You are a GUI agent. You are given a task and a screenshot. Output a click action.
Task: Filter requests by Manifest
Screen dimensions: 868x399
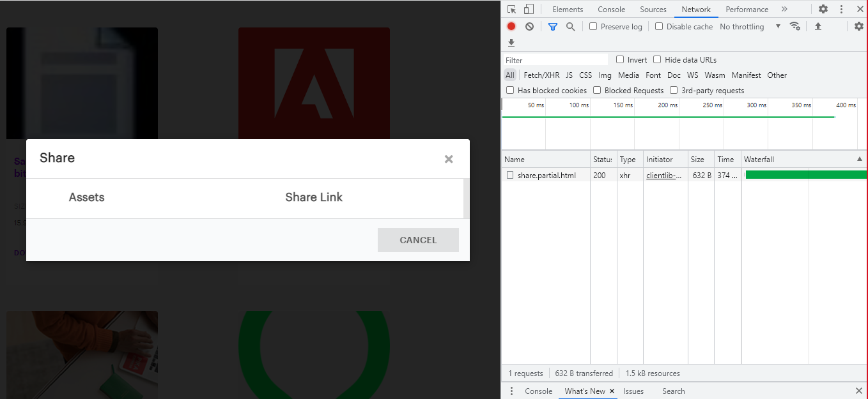click(746, 75)
